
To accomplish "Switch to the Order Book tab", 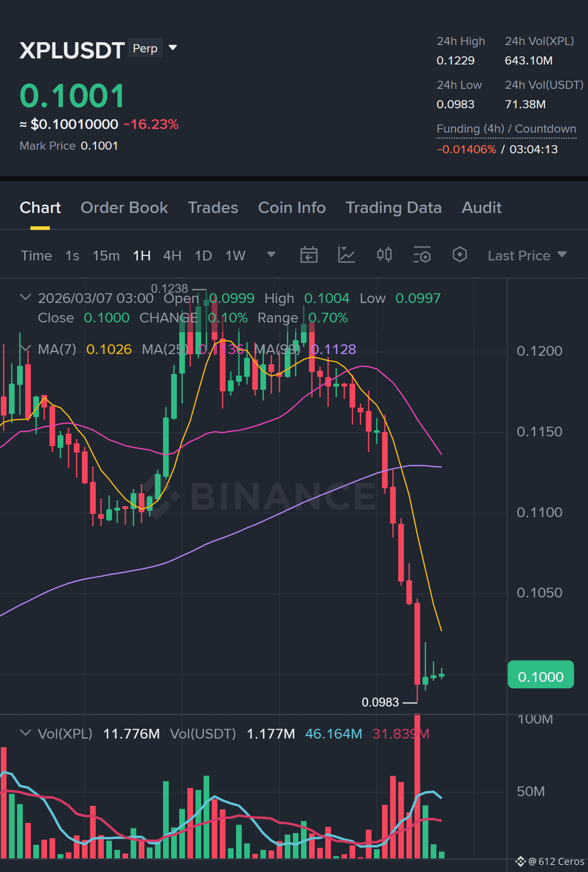I will pyautogui.click(x=124, y=208).
